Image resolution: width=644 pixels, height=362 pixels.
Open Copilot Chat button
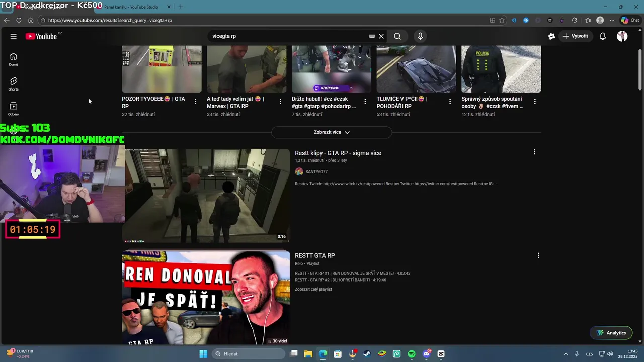[x=630, y=20]
